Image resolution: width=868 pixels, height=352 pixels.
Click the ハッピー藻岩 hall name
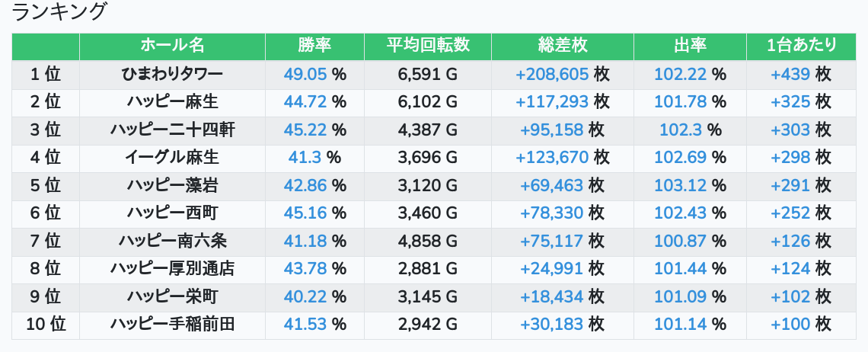172,185
